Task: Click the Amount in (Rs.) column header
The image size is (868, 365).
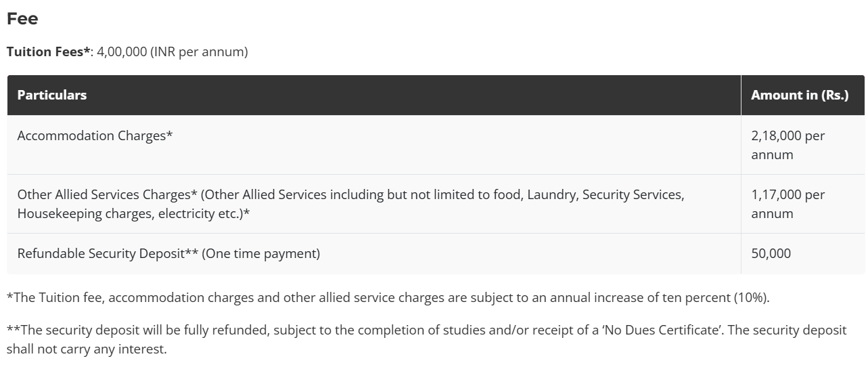Action: [x=799, y=95]
